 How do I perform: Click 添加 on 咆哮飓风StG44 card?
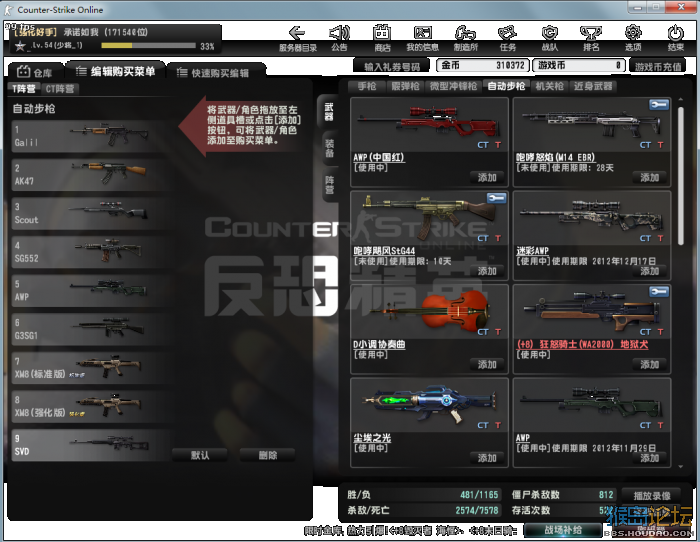pyautogui.click(x=487, y=271)
